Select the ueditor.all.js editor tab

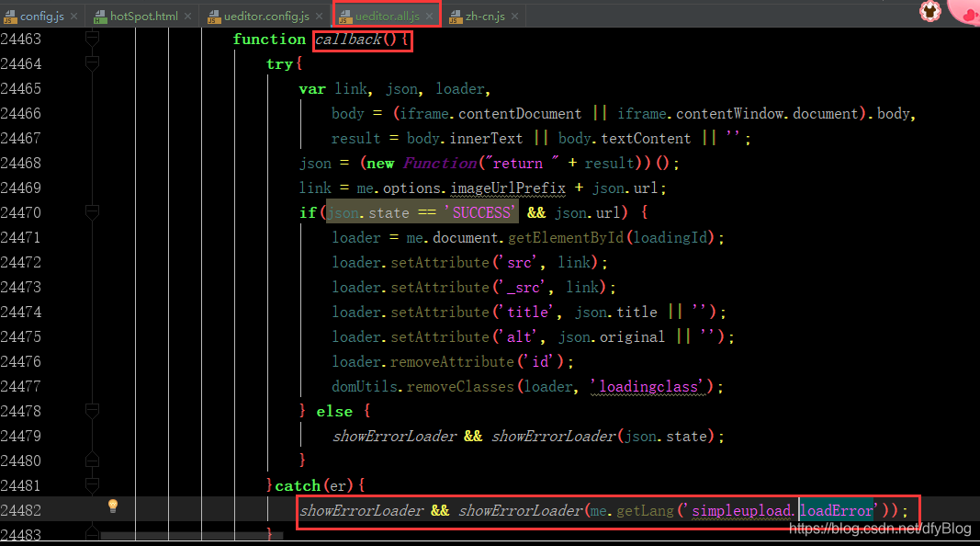(x=387, y=17)
